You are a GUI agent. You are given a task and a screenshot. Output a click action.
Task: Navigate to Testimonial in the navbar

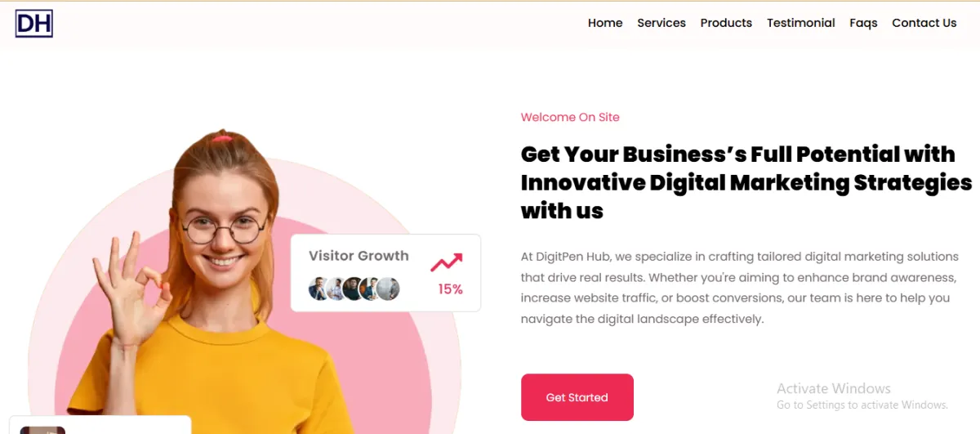click(x=801, y=23)
